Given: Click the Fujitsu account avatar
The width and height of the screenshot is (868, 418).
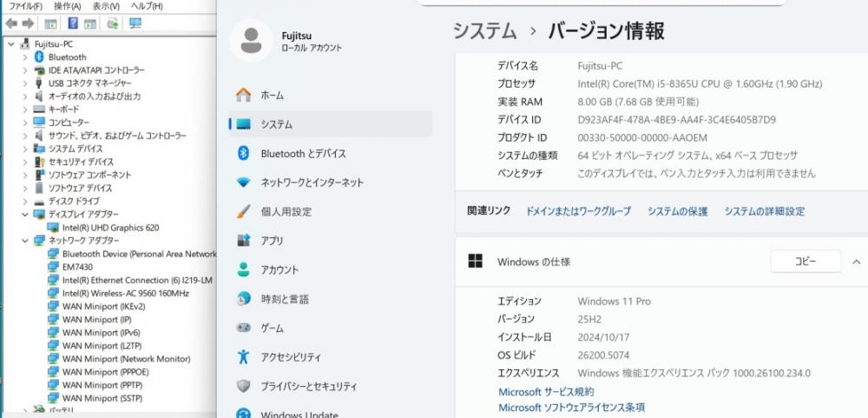Looking at the screenshot, I should [x=252, y=41].
